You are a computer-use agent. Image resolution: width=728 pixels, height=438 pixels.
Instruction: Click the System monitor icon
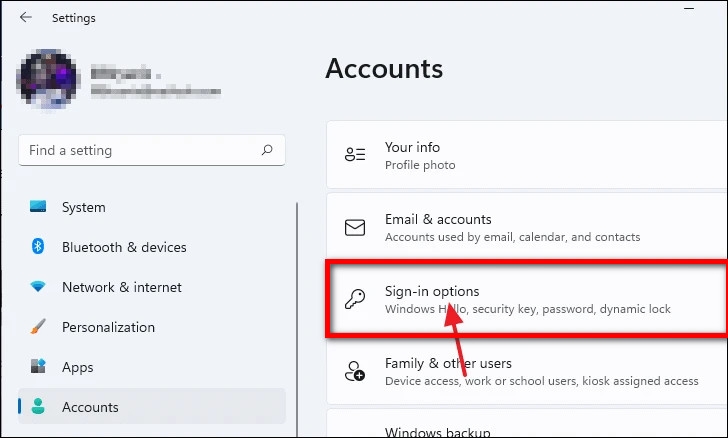pos(38,206)
